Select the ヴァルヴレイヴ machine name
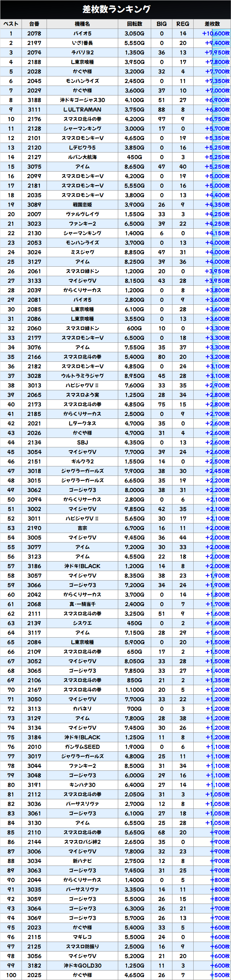Image resolution: width=231 pixels, height=980 pixels. pos(82,214)
